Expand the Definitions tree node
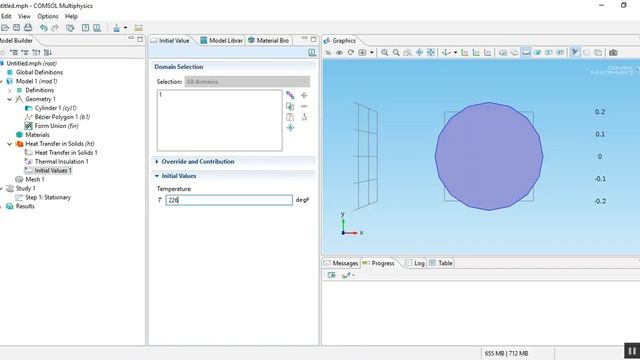 (x=10, y=90)
